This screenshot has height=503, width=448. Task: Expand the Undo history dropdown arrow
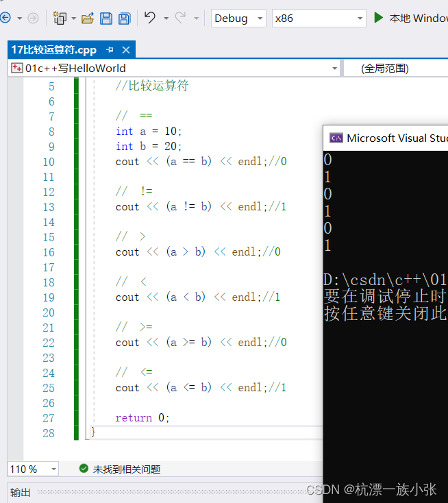pyautogui.click(x=166, y=19)
